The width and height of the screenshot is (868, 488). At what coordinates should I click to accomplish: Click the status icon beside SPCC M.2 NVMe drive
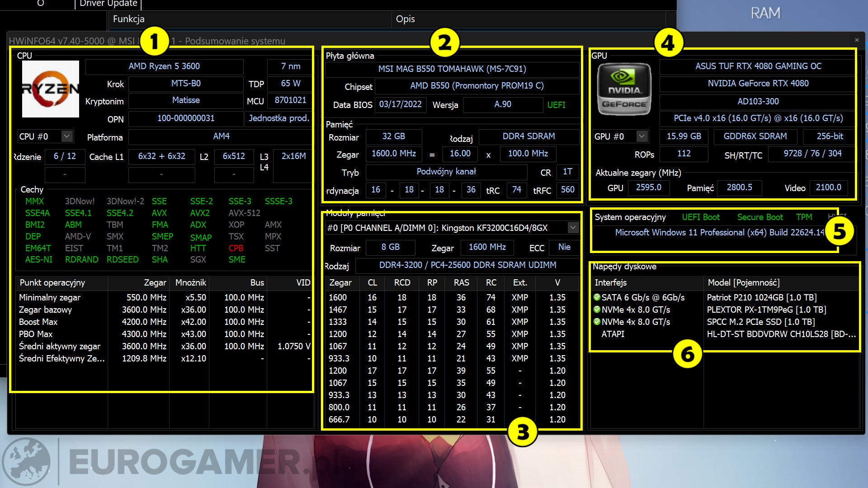pos(597,322)
